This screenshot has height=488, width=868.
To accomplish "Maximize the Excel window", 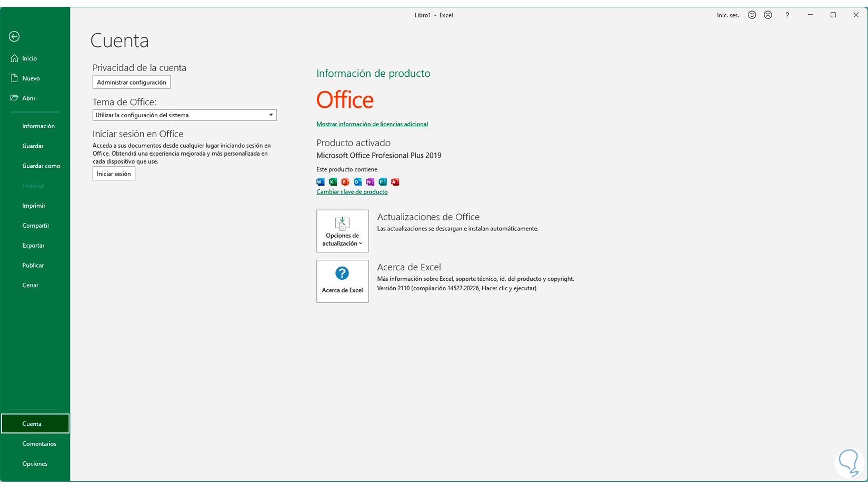I will (833, 15).
